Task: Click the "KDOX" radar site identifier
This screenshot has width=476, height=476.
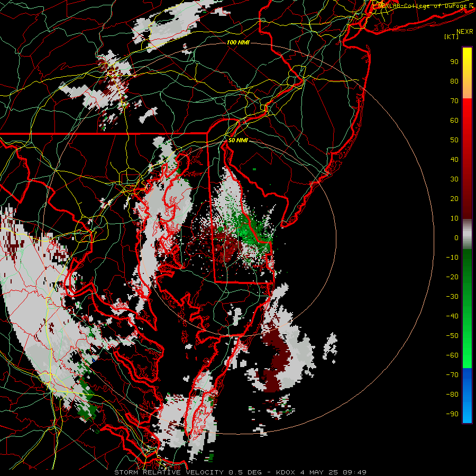Action: (x=286, y=472)
